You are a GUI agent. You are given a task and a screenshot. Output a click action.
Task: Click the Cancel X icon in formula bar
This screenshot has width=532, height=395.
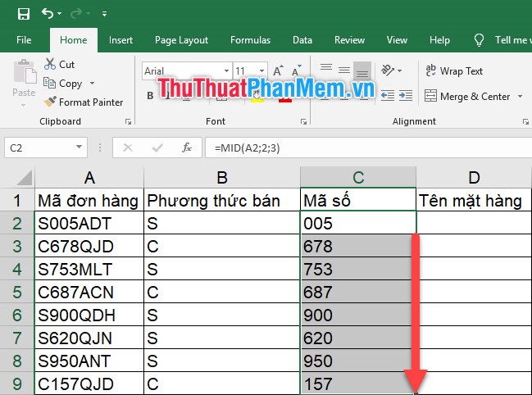click(x=128, y=148)
